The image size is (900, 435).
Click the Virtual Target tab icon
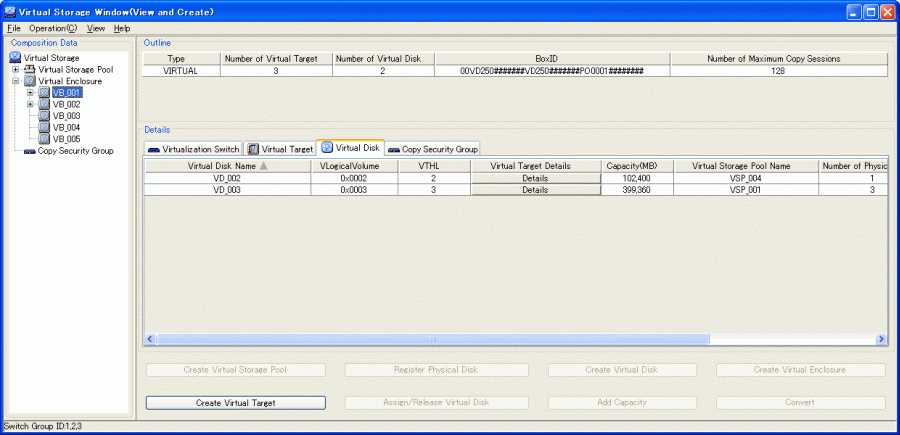click(253, 149)
